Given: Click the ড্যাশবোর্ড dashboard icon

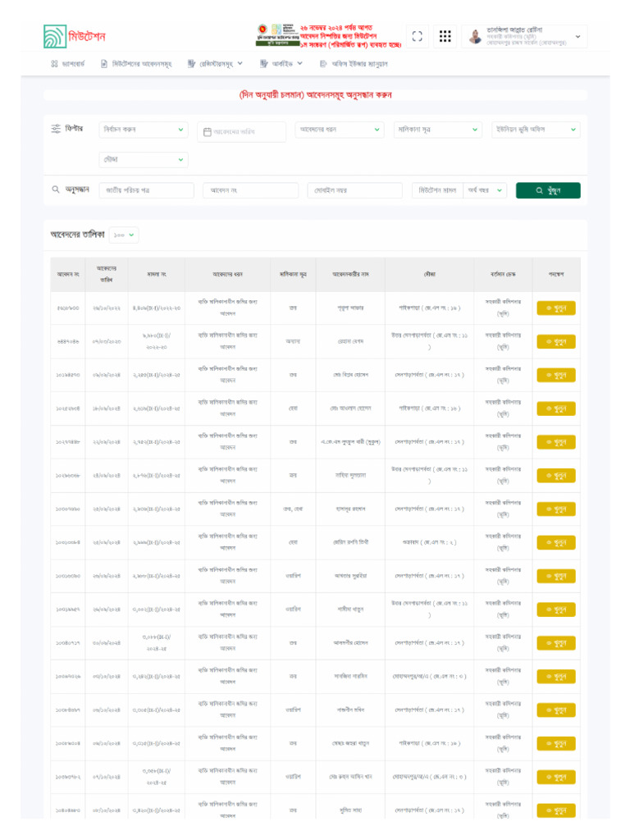Looking at the screenshot, I should (54, 63).
